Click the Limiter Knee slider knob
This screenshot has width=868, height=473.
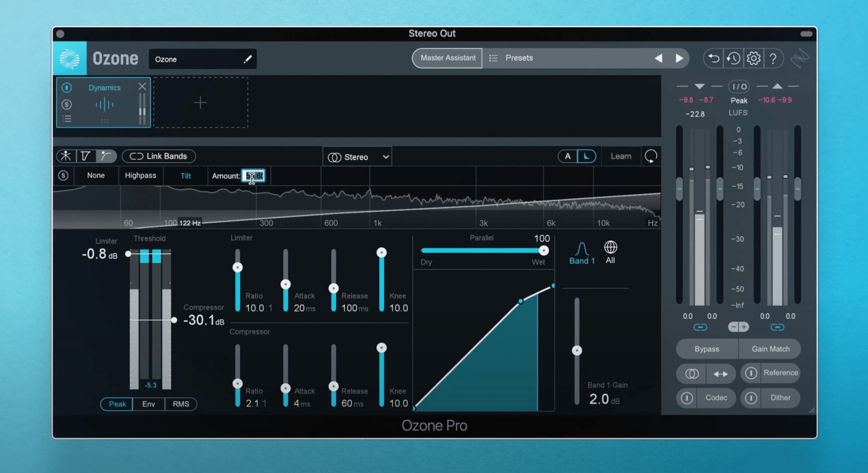pos(381,252)
